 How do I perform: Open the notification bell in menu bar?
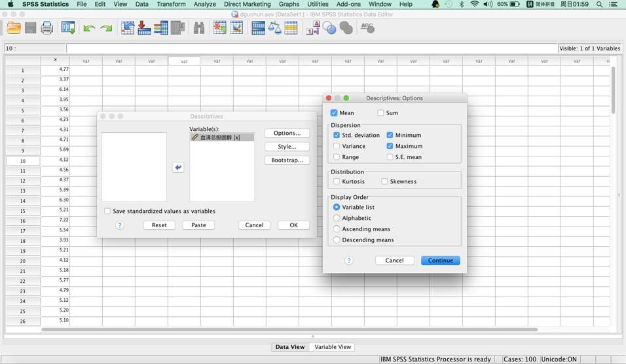(x=435, y=4)
